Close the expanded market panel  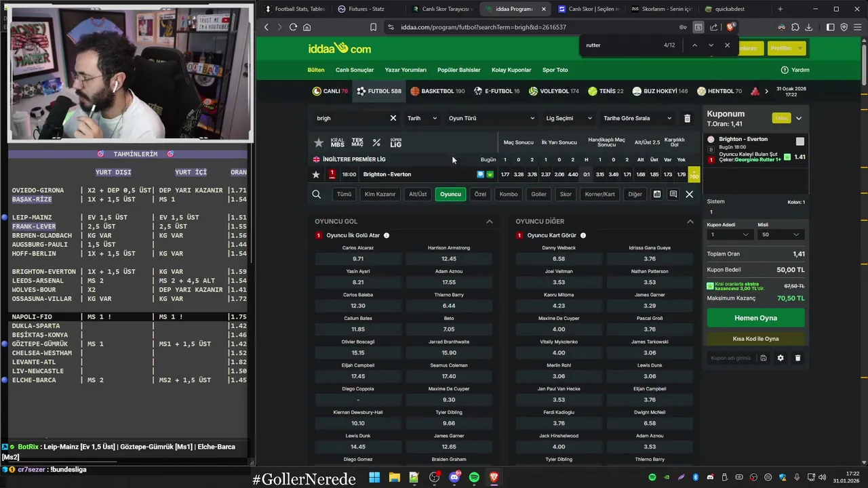click(x=689, y=195)
